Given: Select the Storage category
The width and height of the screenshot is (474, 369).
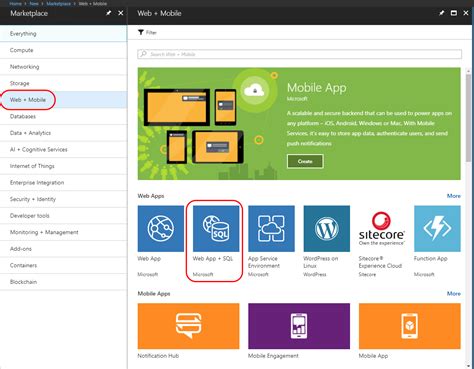Looking at the screenshot, I should 64,83.
